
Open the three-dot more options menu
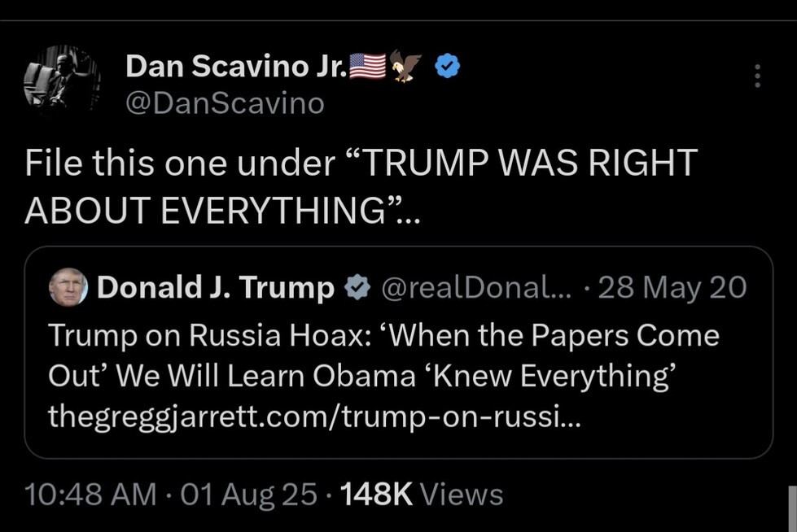[757, 76]
